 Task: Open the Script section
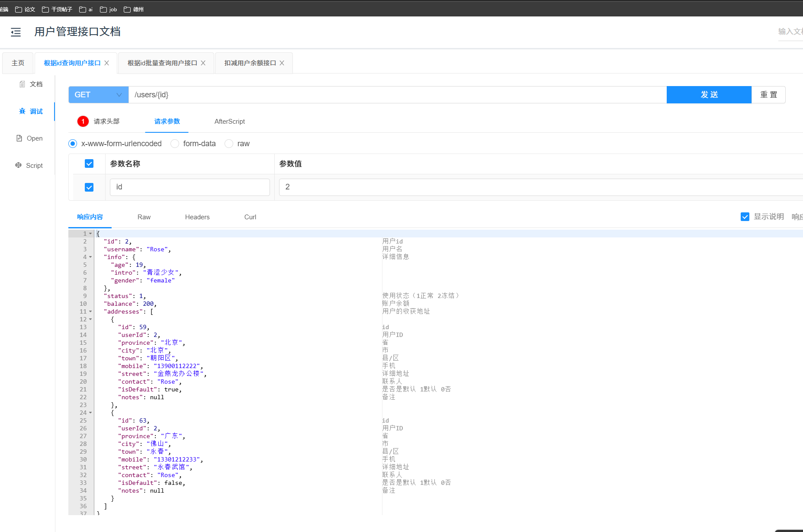29,166
